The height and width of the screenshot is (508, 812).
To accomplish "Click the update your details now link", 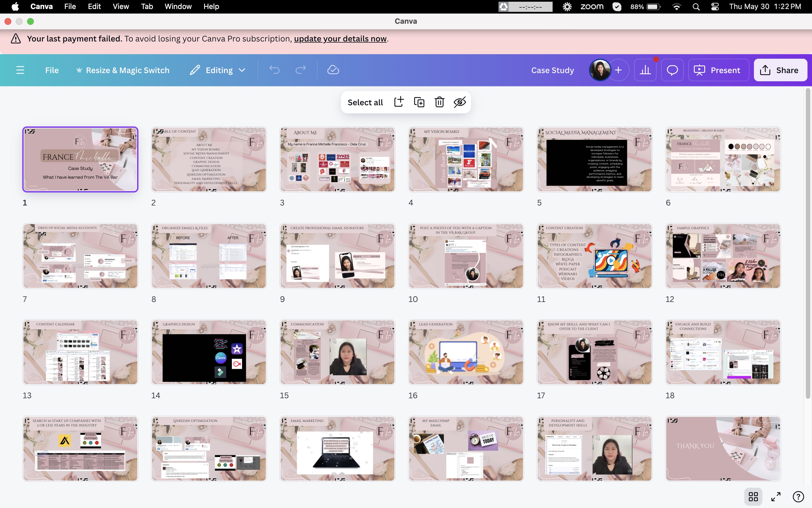I will point(340,39).
